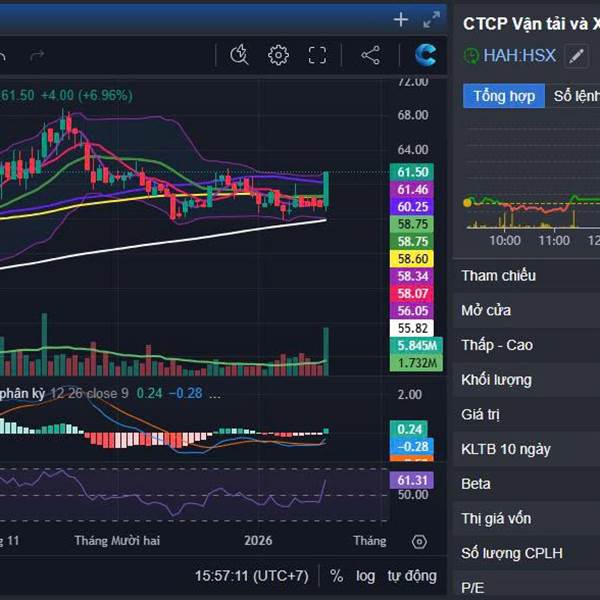Click the Mở cửa row

pyautogui.click(x=527, y=310)
